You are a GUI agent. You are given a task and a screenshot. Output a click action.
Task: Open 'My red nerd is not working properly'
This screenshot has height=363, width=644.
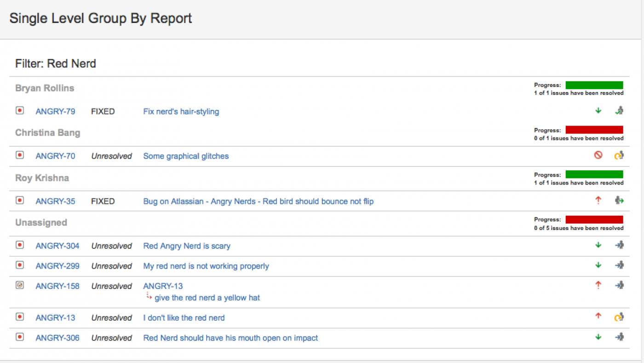tap(206, 266)
